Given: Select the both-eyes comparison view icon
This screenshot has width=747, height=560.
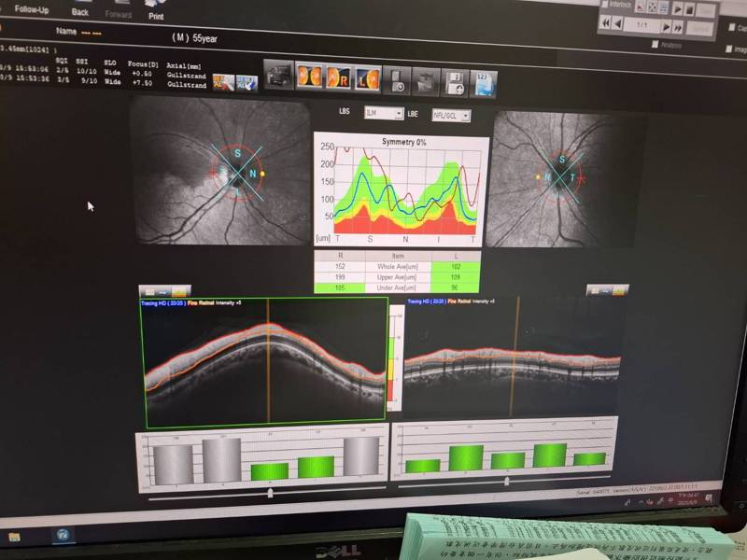Looking at the screenshot, I should click(x=310, y=76).
